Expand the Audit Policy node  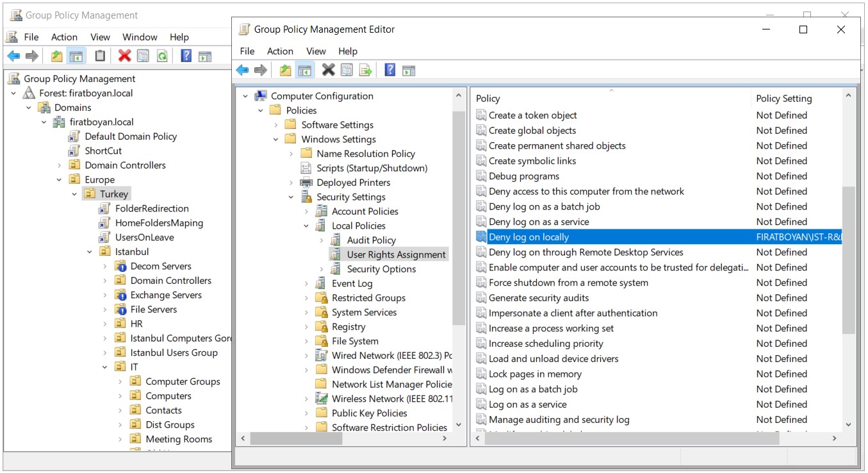click(322, 240)
